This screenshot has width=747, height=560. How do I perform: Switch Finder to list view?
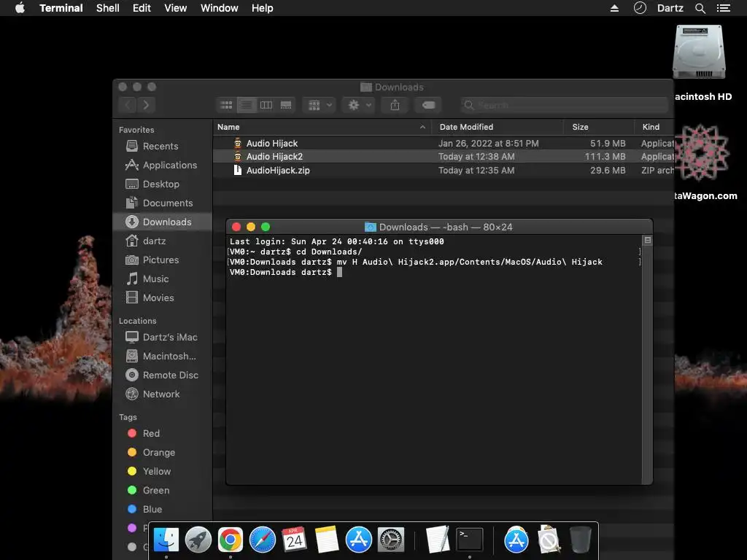pyautogui.click(x=247, y=105)
